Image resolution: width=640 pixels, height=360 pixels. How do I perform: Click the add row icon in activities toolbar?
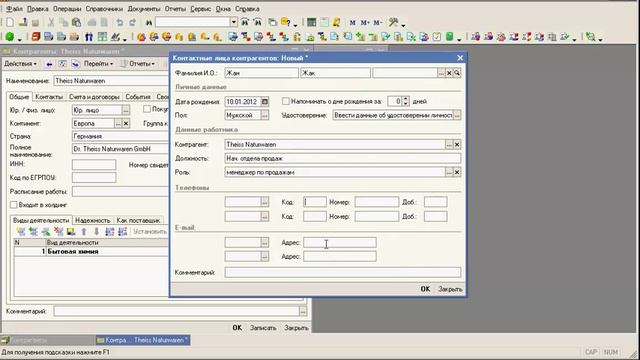(x=21, y=231)
